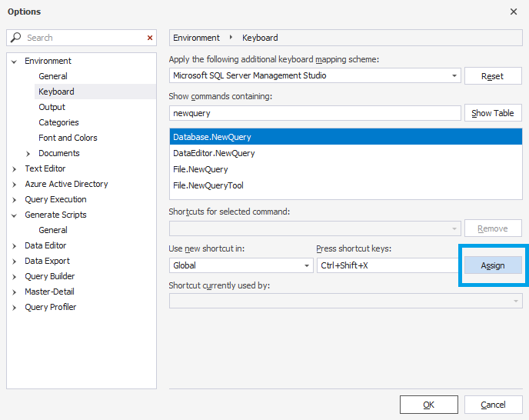Expand the Query Execution node
This screenshot has height=420, width=529.
[x=14, y=200]
